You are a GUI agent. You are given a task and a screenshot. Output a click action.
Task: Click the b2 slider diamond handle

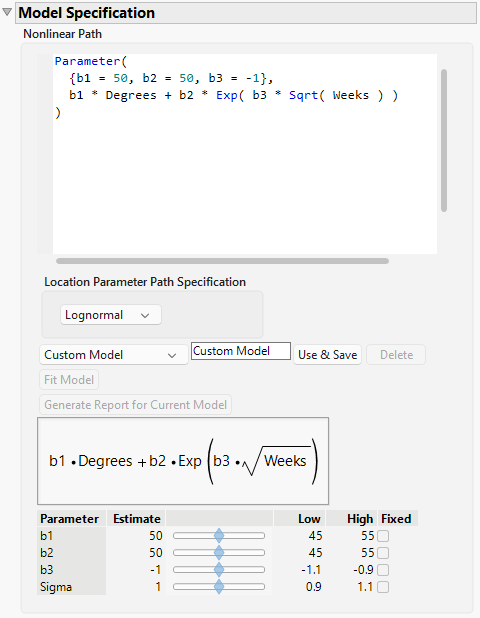pyautogui.click(x=219, y=553)
